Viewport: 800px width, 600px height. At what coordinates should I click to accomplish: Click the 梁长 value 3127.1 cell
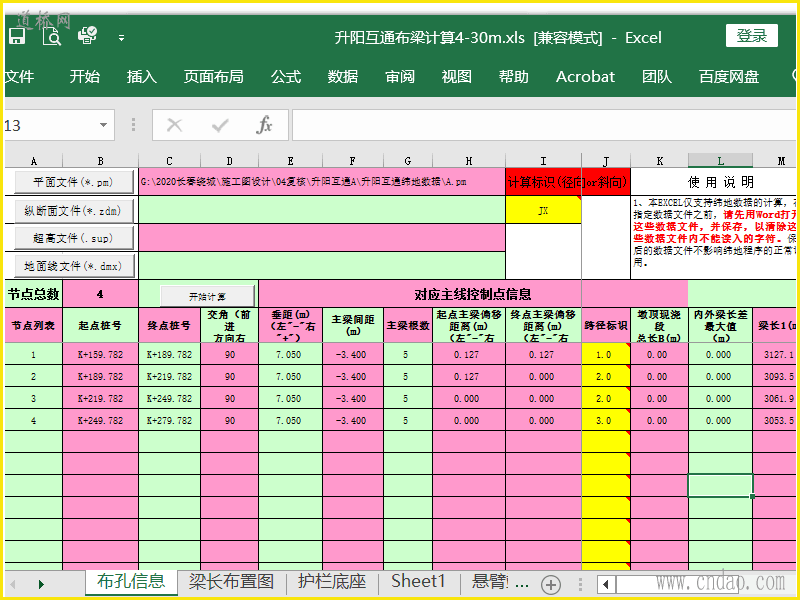point(776,355)
